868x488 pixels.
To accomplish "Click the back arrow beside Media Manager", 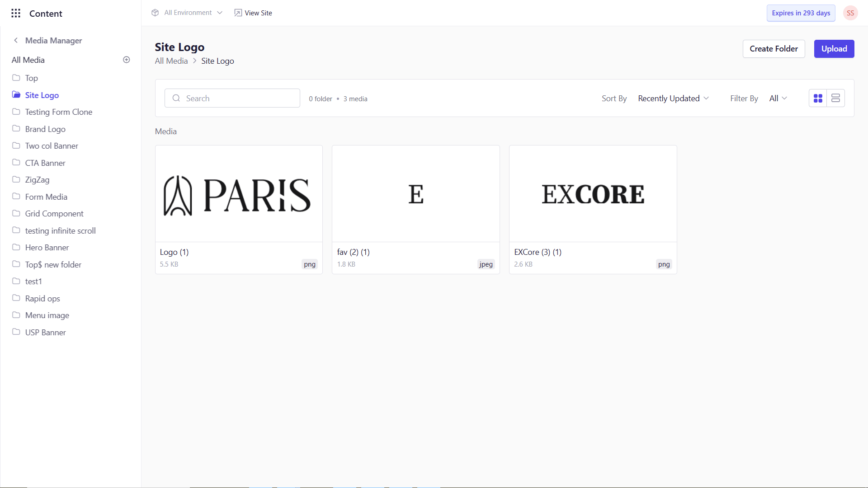I will [x=16, y=40].
